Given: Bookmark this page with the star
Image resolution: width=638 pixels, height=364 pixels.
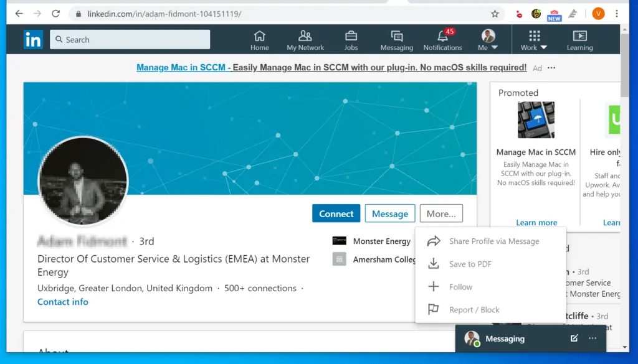Looking at the screenshot, I should pos(495,14).
